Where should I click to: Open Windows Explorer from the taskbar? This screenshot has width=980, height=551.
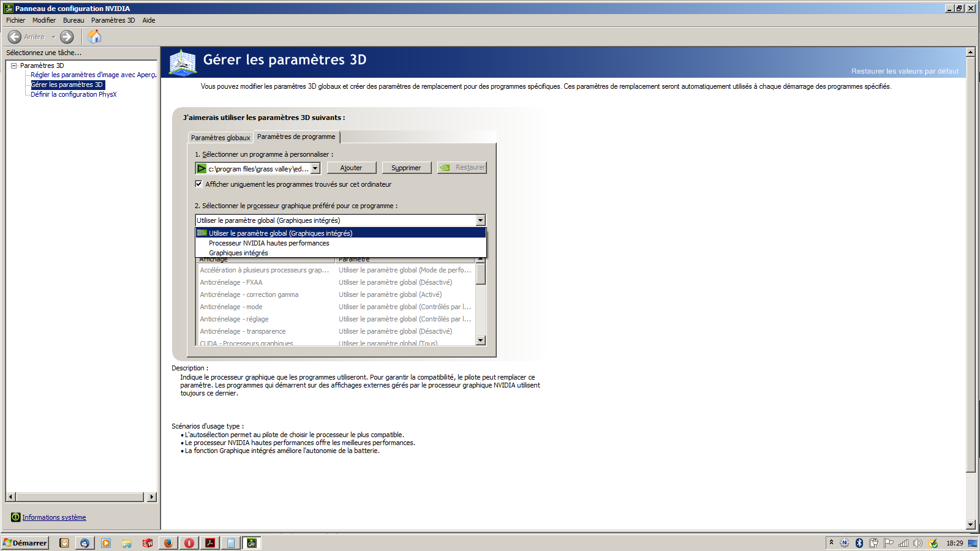[x=127, y=543]
